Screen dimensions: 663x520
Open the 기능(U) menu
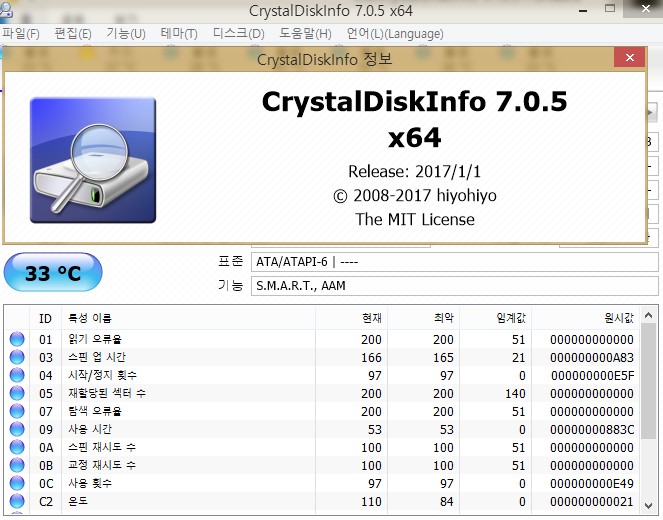tap(126, 33)
